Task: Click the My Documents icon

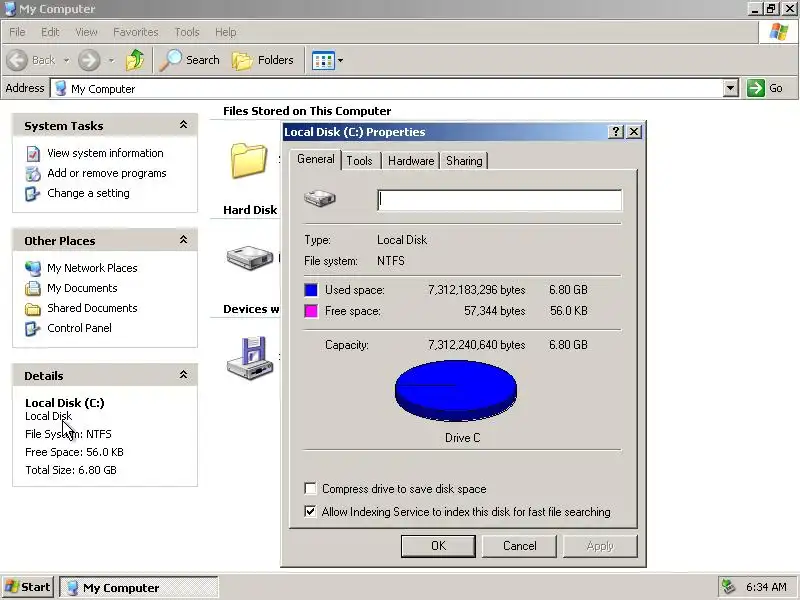Action: pyautogui.click(x=33, y=288)
